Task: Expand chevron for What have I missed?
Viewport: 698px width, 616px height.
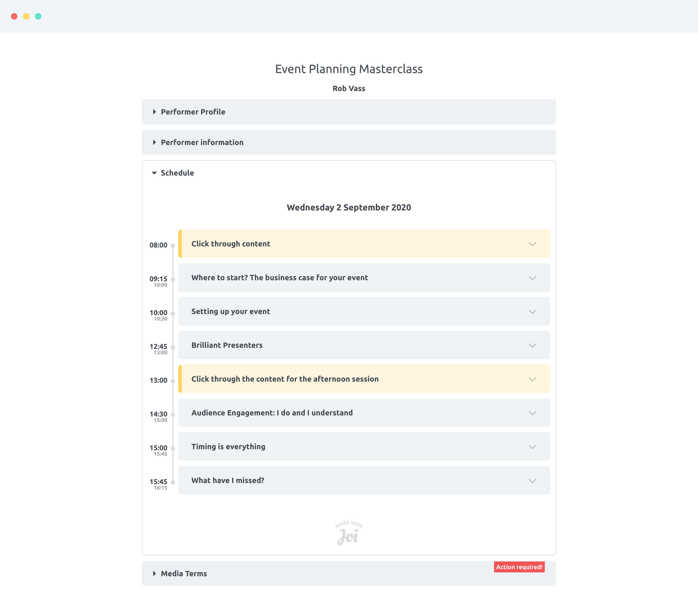Action: [x=532, y=481]
